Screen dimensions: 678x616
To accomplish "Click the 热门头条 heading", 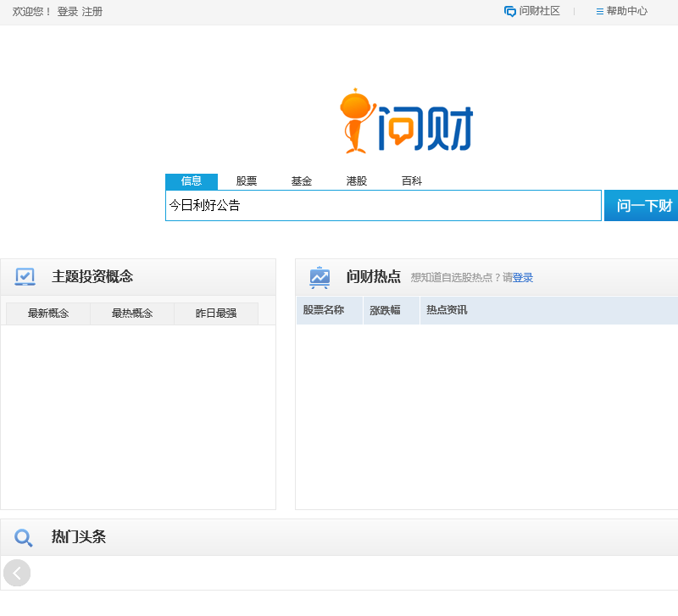I will point(79,537).
